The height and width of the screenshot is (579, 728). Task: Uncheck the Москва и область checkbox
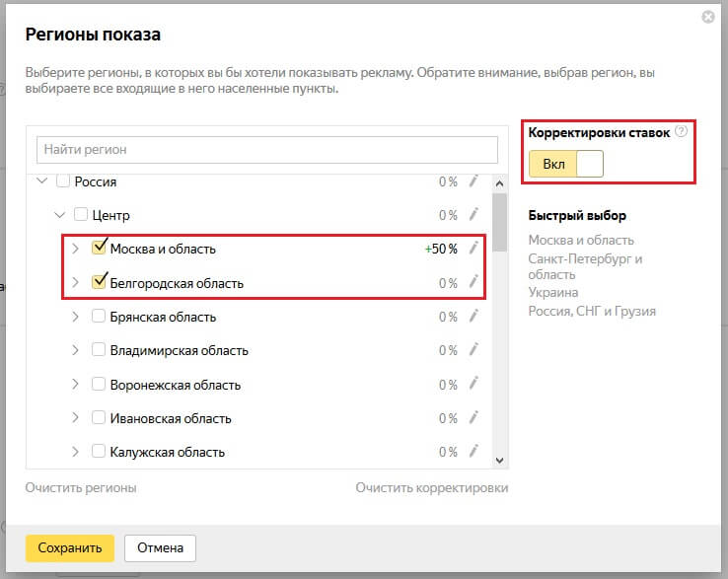tap(99, 249)
